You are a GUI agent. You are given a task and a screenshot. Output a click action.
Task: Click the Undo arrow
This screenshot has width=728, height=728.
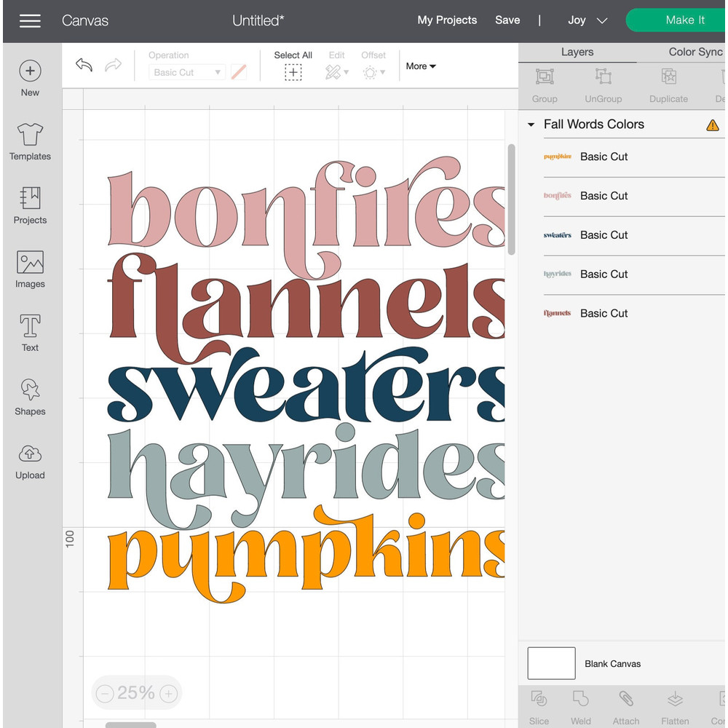click(84, 66)
